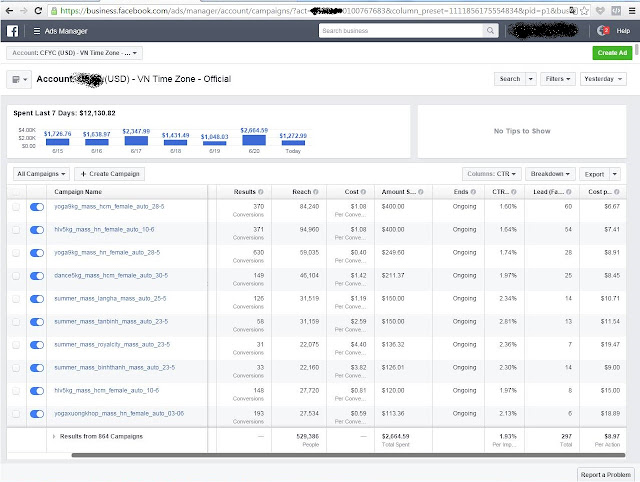Open the Breakdown menu

coord(550,174)
